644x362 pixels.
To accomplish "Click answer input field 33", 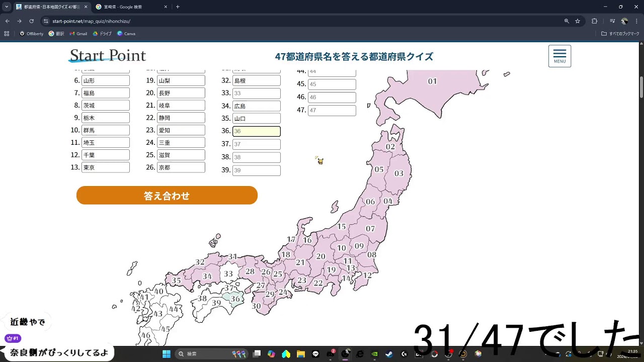I will click(257, 94).
